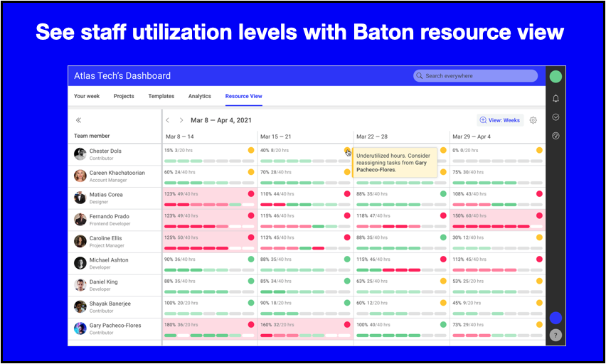Click green status dot for Michael Ashton Mar 8–14
606x364 pixels.
(x=251, y=259)
